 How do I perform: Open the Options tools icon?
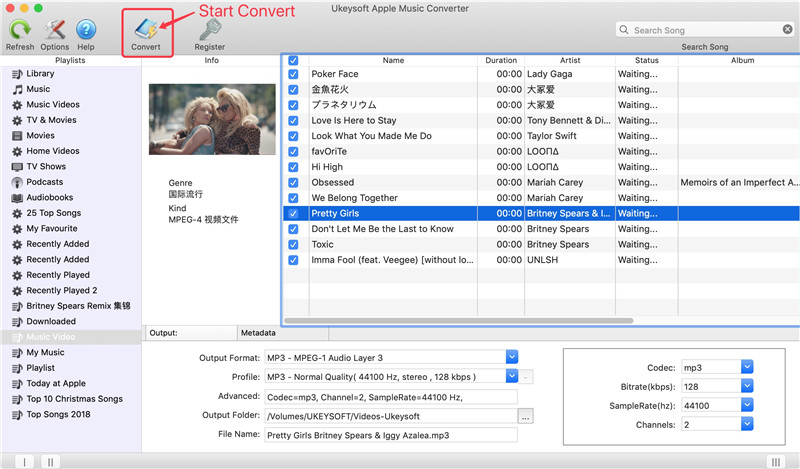tap(55, 30)
